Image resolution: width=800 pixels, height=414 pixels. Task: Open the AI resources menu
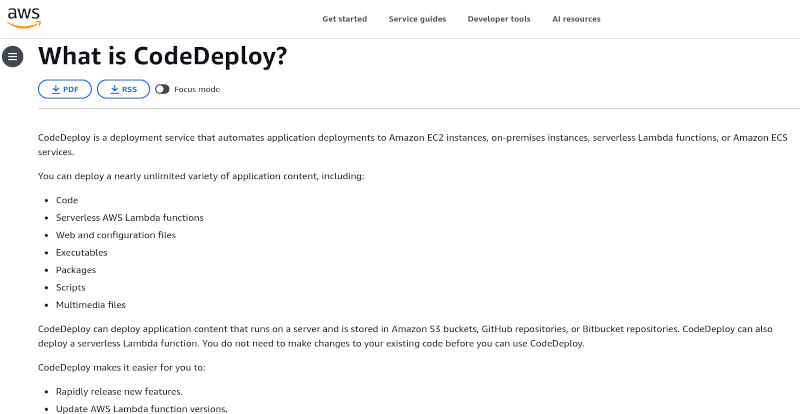click(576, 19)
